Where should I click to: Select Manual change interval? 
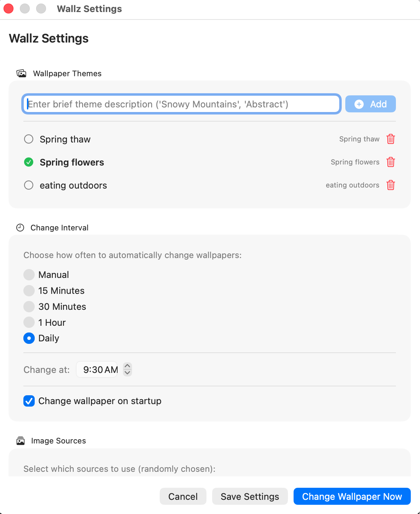29,274
